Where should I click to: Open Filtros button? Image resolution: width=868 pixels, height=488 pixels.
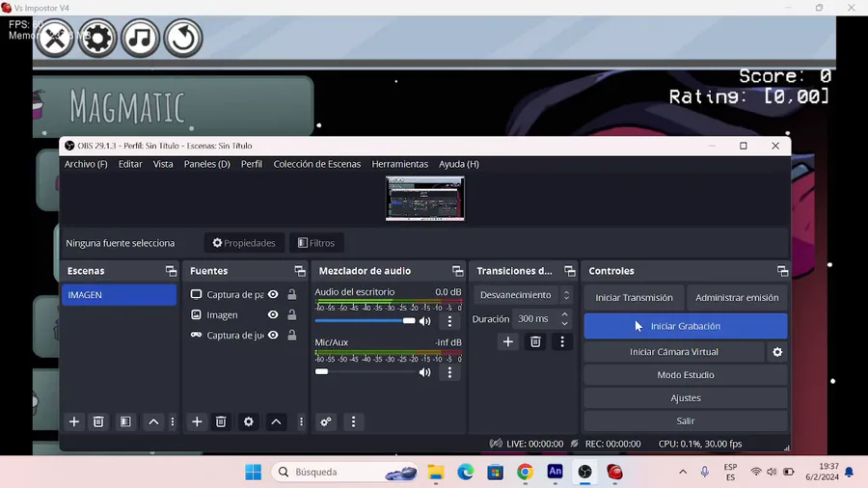click(316, 243)
